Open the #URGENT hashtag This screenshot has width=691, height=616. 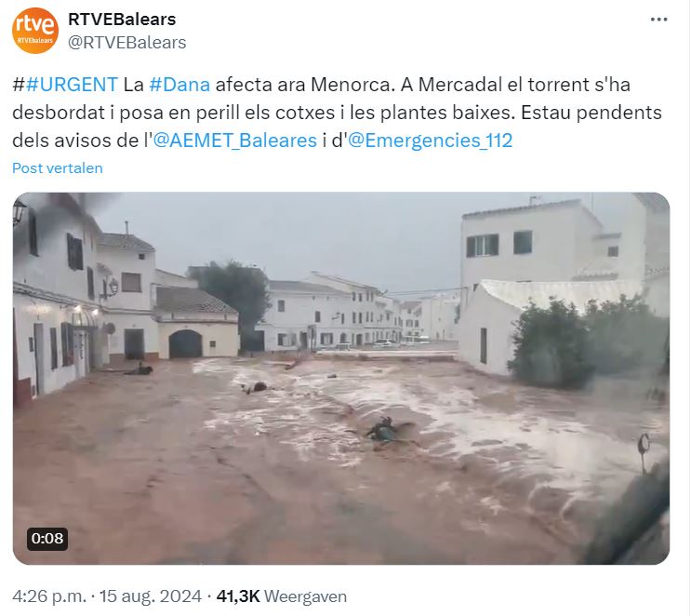72,85
